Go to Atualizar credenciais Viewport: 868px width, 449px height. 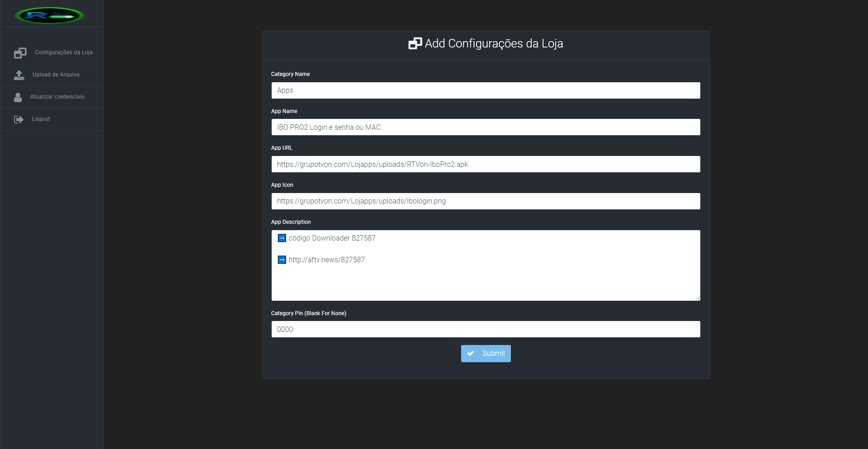point(57,97)
